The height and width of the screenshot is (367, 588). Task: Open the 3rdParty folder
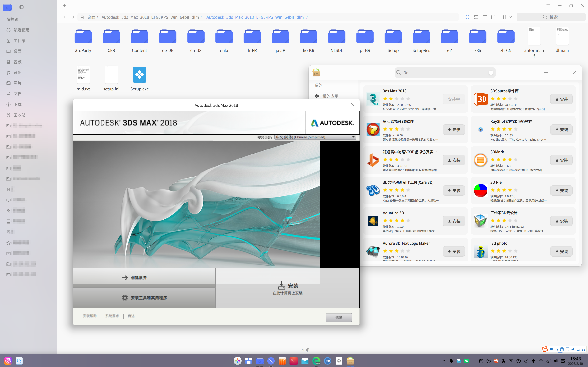[x=83, y=40]
